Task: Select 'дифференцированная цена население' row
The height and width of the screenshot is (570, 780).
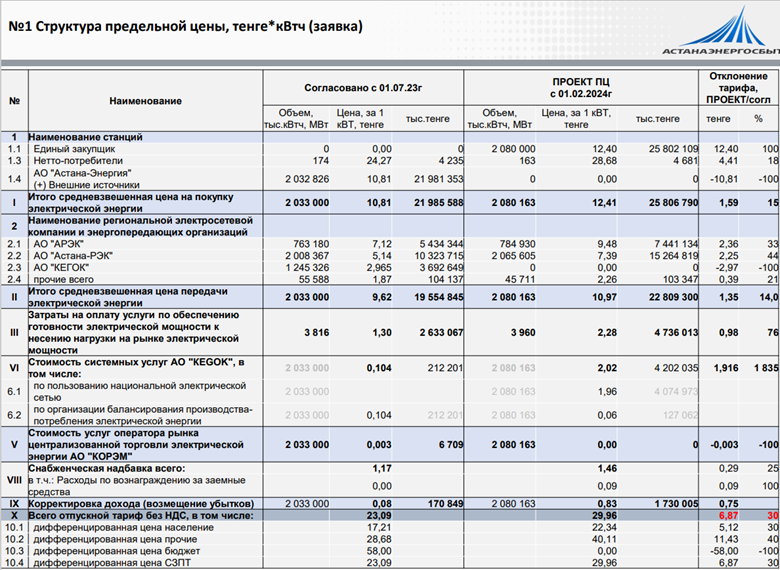Action: [x=390, y=527]
